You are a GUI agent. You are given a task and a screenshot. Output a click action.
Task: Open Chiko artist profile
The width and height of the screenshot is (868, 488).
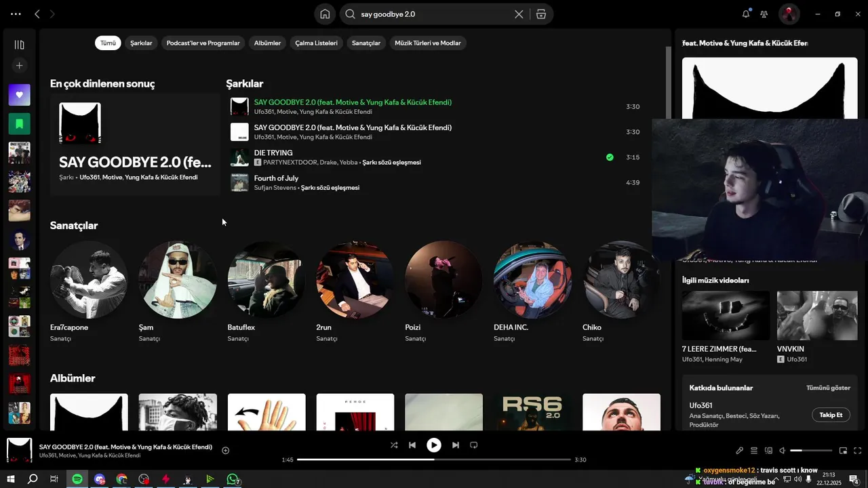(621, 280)
